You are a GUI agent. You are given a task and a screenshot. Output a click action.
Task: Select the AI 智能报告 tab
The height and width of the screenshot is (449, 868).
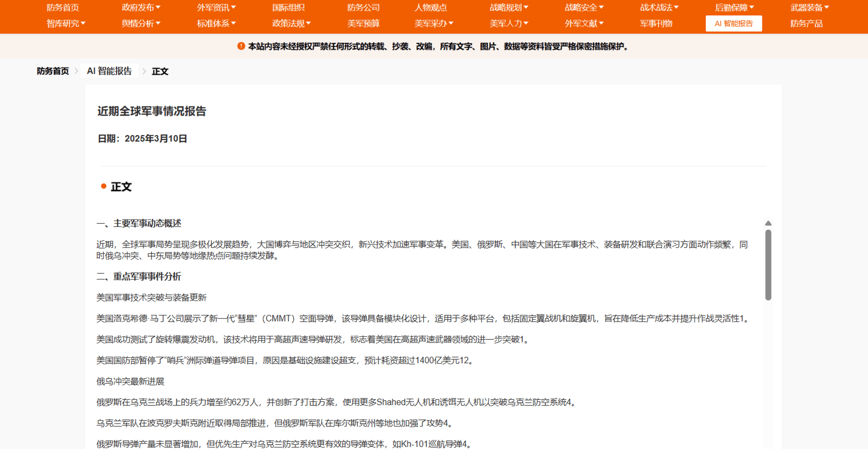(733, 24)
